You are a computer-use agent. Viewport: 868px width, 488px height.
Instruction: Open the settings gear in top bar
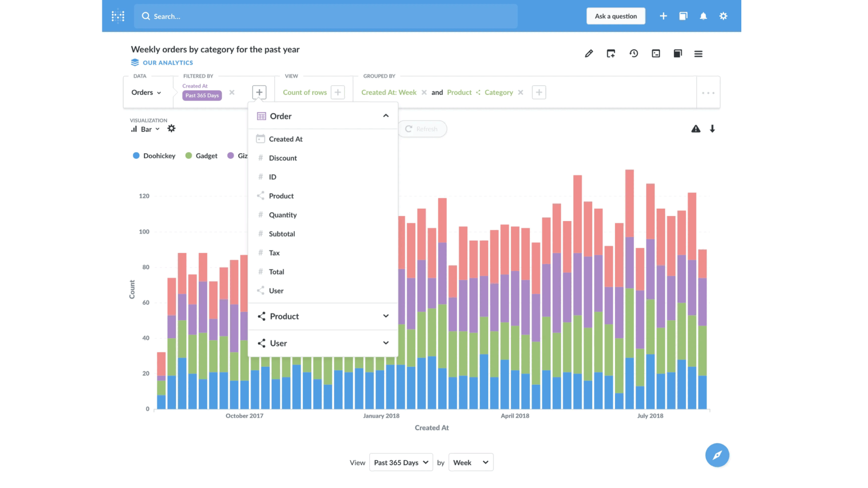pyautogui.click(x=723, y=16)
